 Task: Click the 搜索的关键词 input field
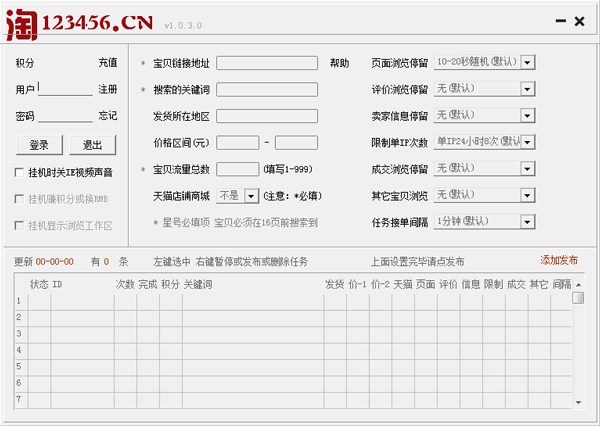[x=267, y=90]
